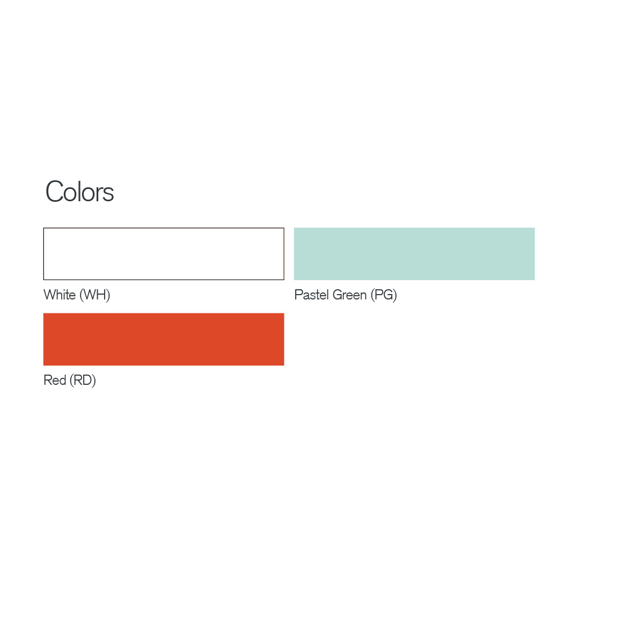This screenshot has height=644, width=644.
Task: Pick the swatch labeled PG
Action: (x=414, y=254)
